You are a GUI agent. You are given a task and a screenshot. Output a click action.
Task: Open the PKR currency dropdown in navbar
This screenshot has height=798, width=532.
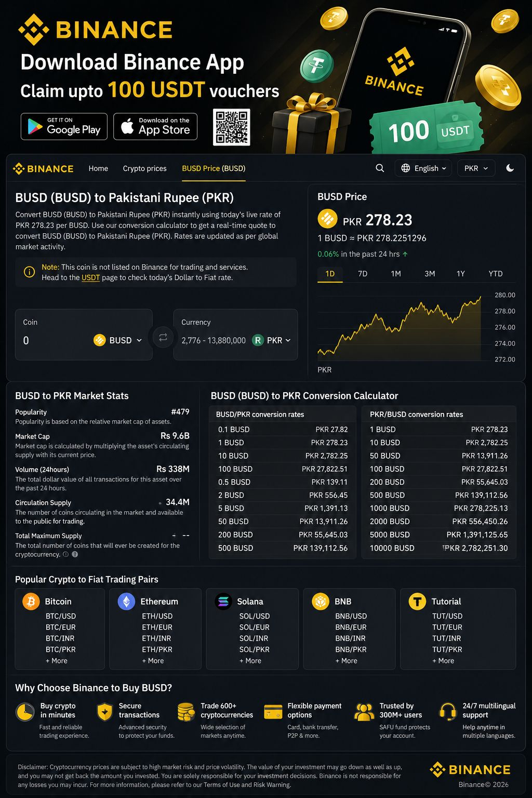[x=476, y=168]
